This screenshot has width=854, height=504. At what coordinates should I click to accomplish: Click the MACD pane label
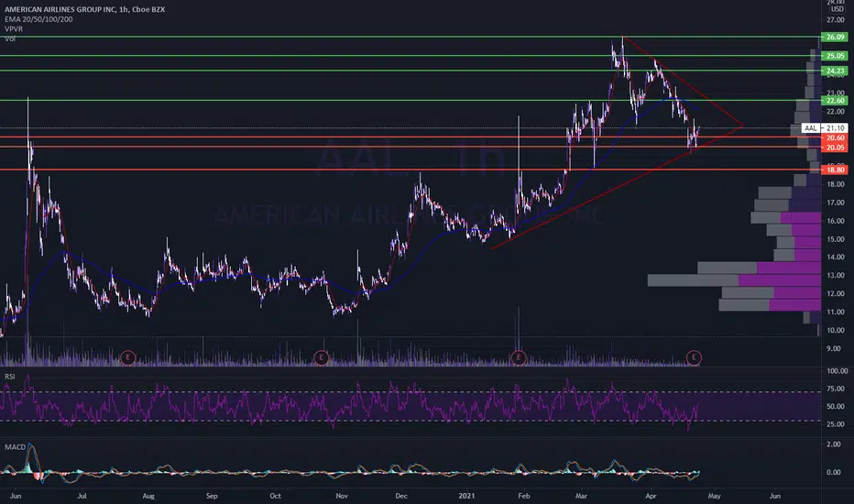point(16,447)
